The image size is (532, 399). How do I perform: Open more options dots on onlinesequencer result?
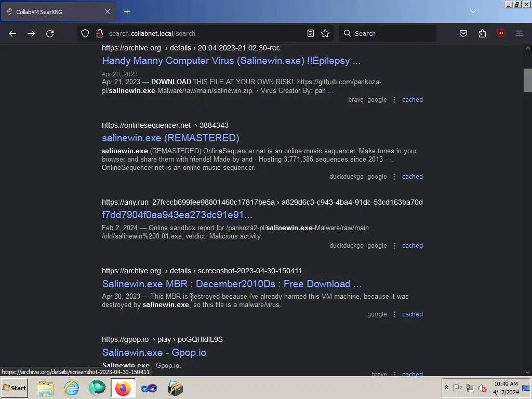click(x=394, y=177)
